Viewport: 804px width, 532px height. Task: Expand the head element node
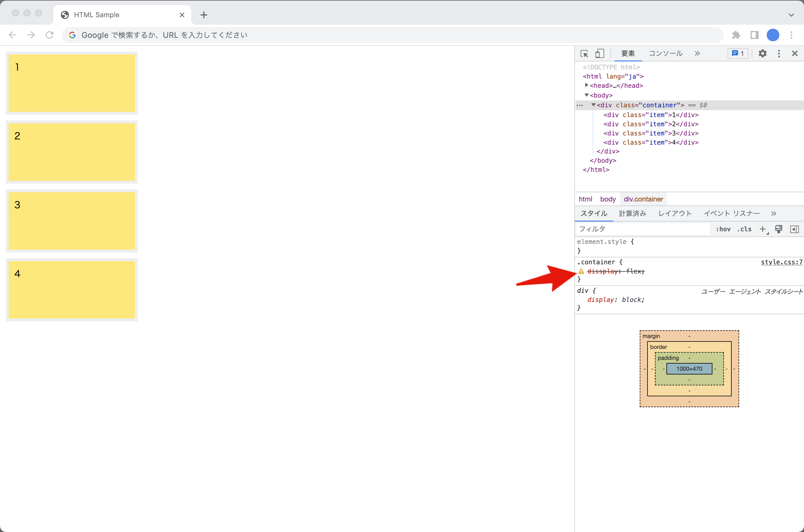coord(586,85)
